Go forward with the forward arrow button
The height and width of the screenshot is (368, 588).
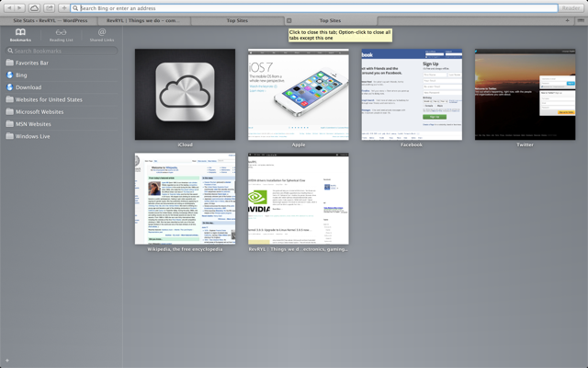[x=19, y=8]
